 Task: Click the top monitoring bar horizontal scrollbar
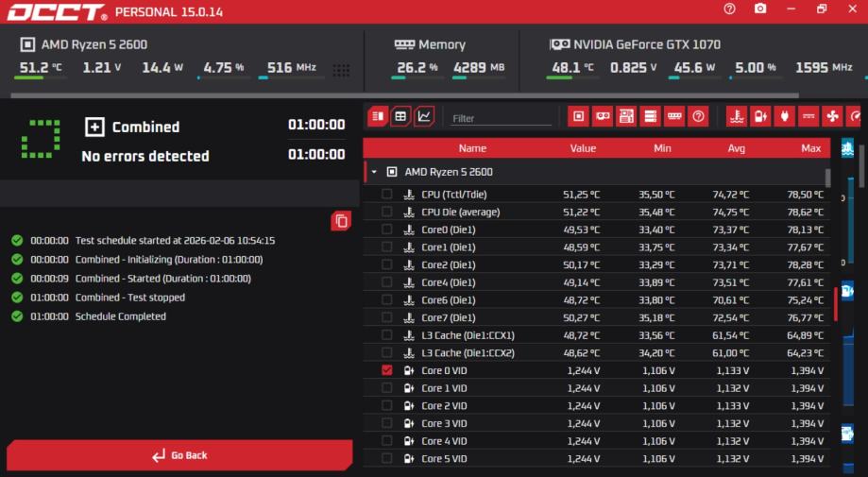404,95
